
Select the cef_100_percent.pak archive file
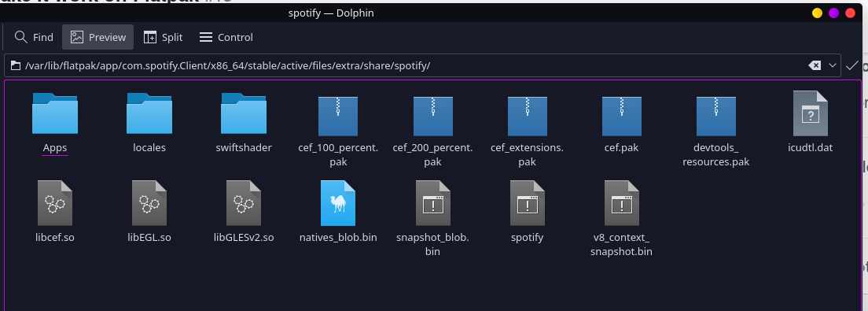tap(338, 117)
